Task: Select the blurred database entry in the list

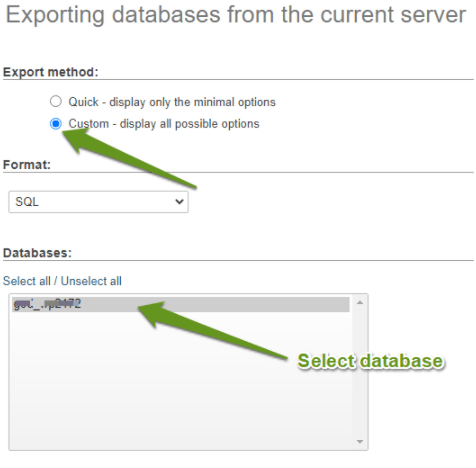Action: point(181,304)
